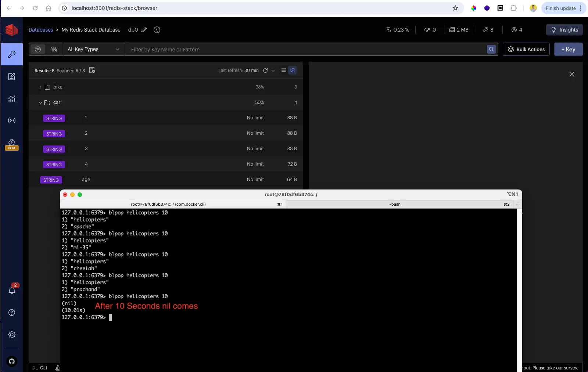Open the Analysis Tools icon in the sidebar

coord(12,98)
